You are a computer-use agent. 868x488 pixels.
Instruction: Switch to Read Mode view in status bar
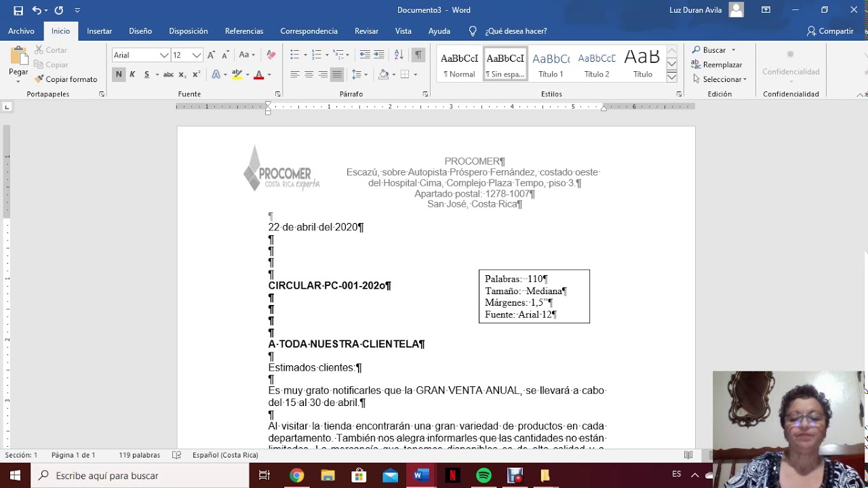tap(688, 455)
